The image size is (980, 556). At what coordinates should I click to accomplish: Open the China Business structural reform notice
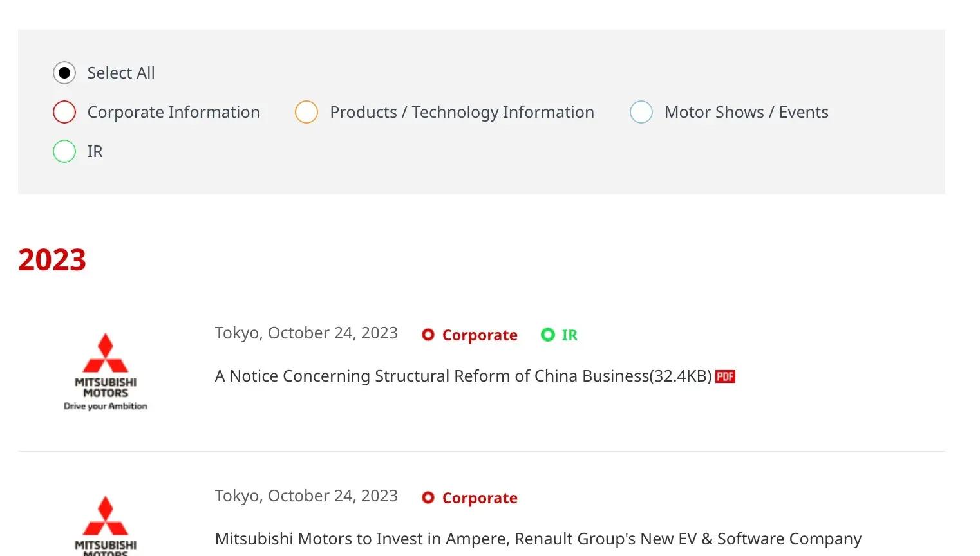464,376
